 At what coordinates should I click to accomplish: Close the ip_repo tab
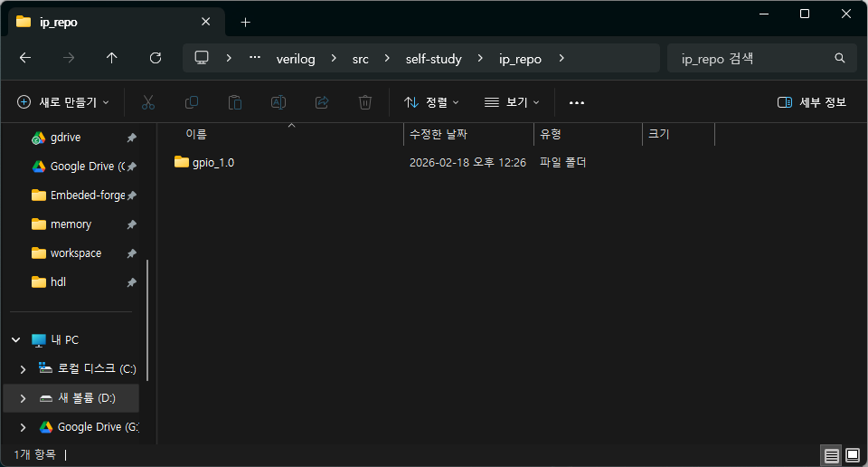click(x=206, y=22)
